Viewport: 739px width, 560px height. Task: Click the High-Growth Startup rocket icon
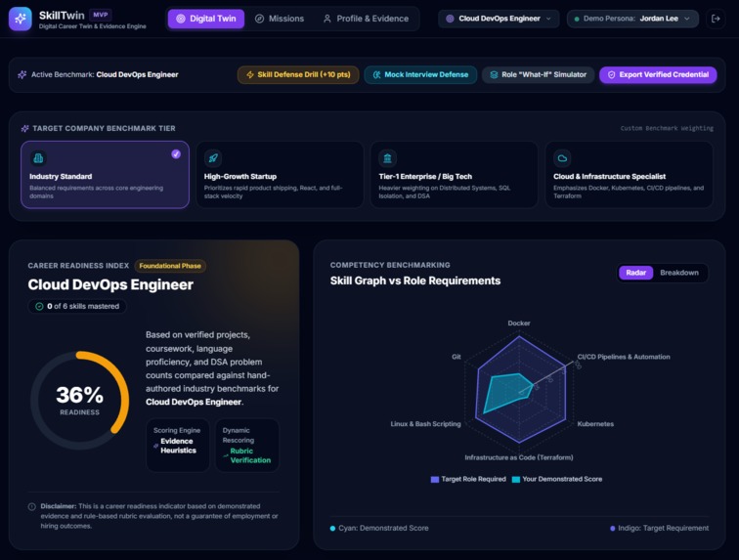click(x=213, y=158)
